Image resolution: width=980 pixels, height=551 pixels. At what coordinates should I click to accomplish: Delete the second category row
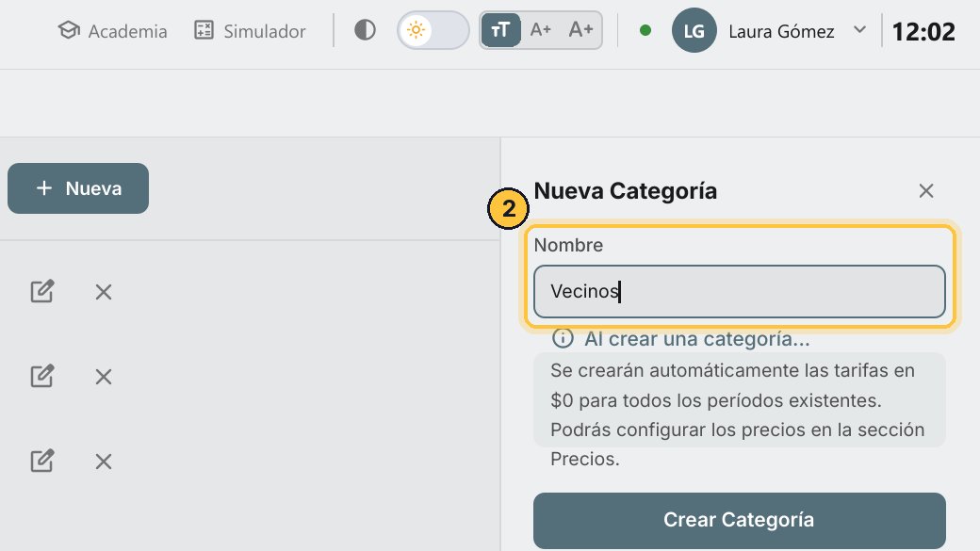(x=104, y=377)
